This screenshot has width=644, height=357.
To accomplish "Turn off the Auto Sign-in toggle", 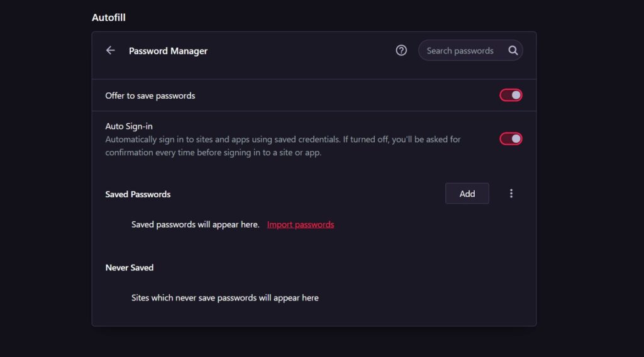I will (511, 139).
